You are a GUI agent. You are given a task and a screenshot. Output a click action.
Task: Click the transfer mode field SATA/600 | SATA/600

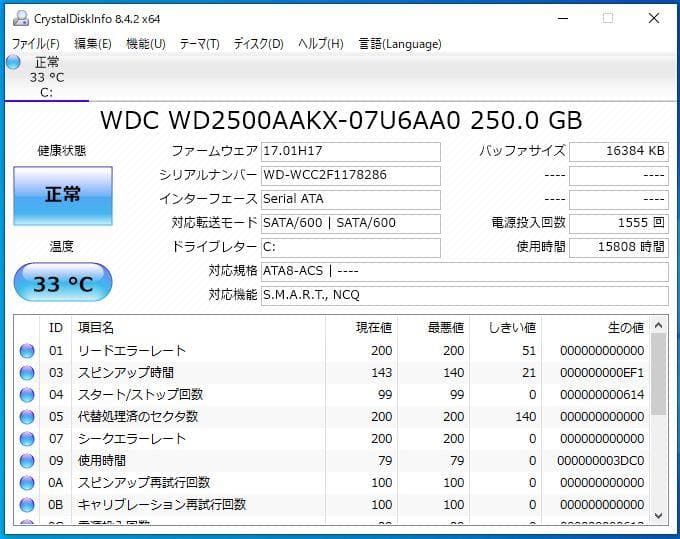(x=351, y=223)
